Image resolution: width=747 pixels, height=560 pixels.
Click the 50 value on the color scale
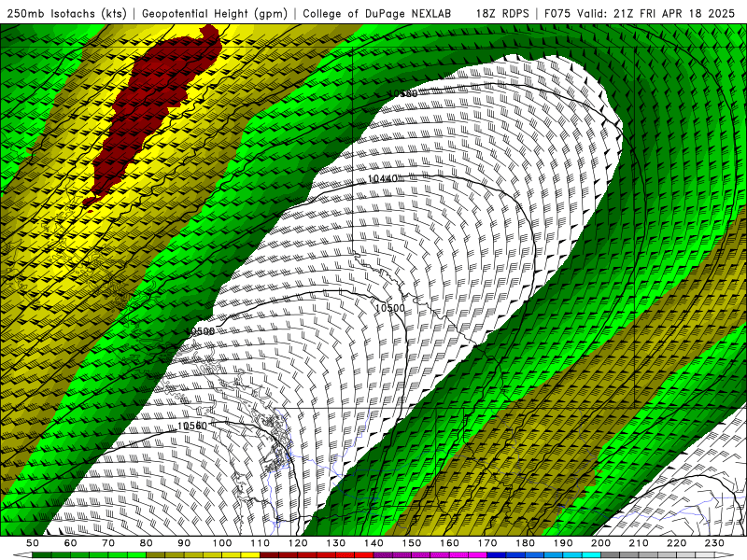click(x=33, y=543)
